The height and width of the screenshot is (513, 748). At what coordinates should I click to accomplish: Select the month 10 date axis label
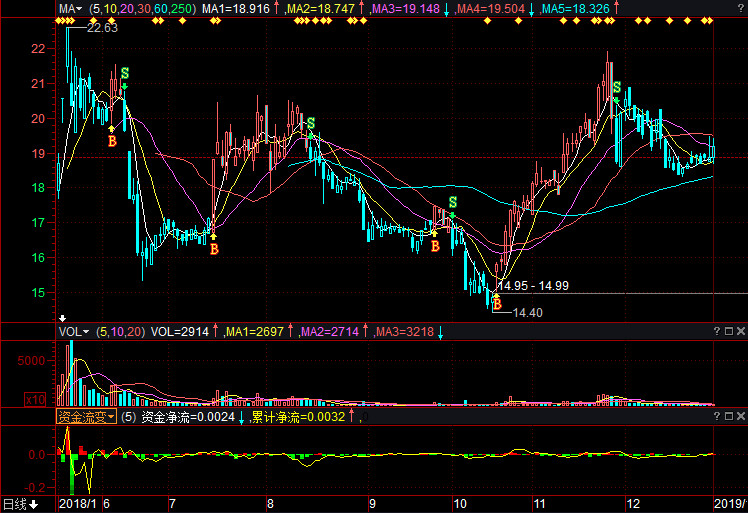460,504
